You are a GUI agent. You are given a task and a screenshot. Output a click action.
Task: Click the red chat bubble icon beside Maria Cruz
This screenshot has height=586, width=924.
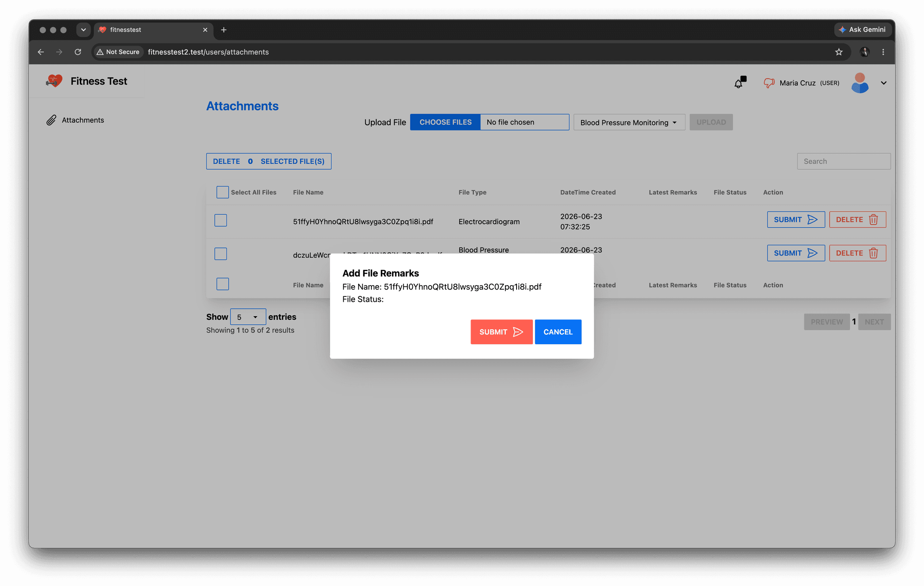[x=769, y=83]
